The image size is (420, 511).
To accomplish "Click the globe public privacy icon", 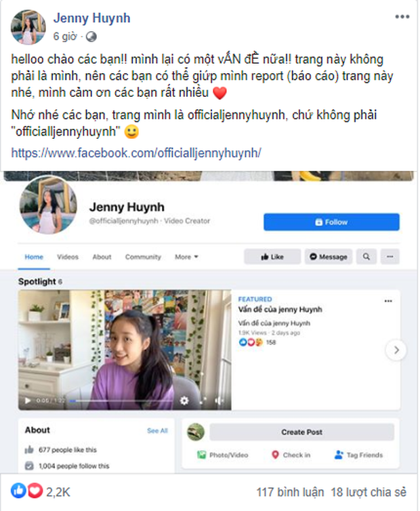I will click(91, 37).
